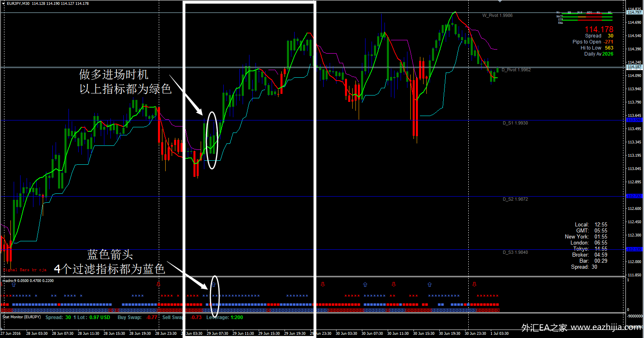Viewport: 644px width, 338px height.
Task: Select the red down arrow above 30 Jun 11:30
Action: (x=394, y=284)
